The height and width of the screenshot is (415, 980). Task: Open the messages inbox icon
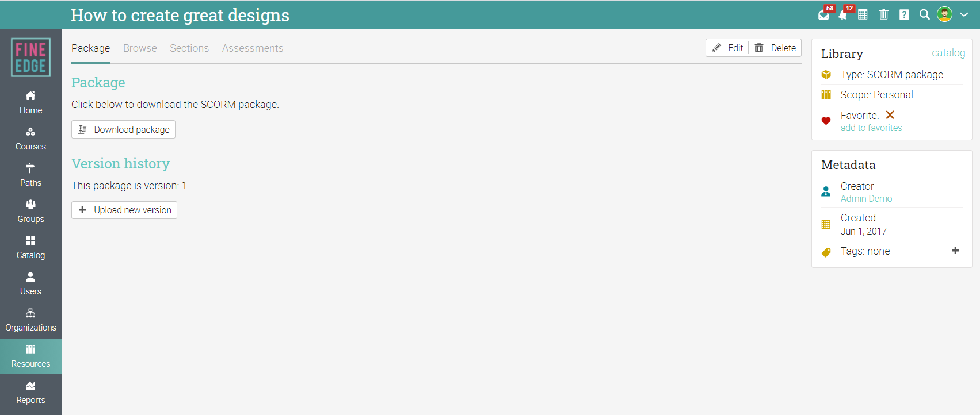823,15
